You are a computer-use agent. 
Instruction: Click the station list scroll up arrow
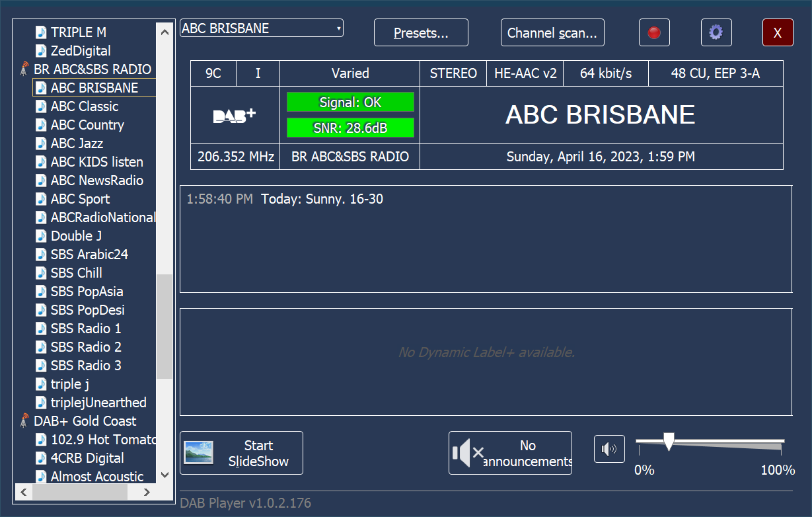click(x=164, y=30)
